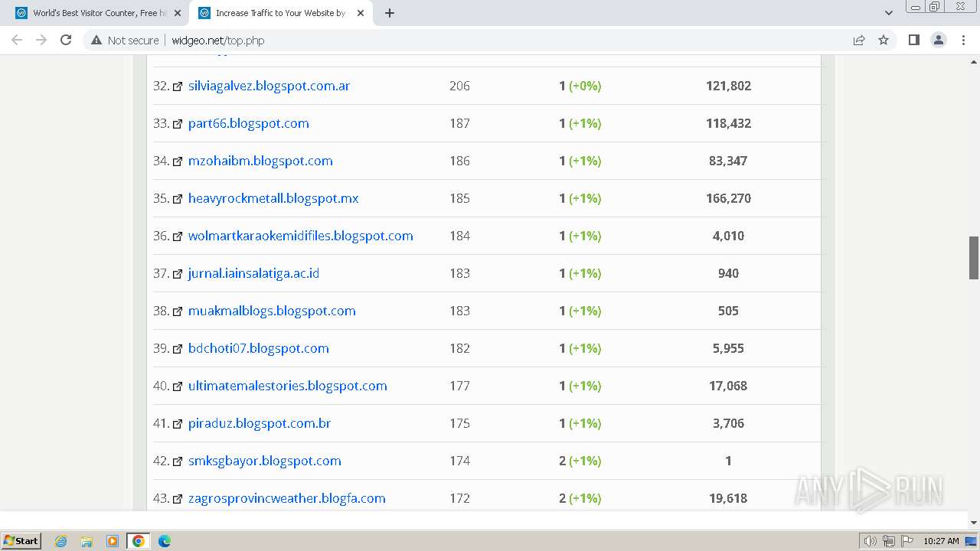980x551 pixels.
Task: Click external link icon beside smksgbayor.blogspot.com
Action: click(x=178, y=461)
